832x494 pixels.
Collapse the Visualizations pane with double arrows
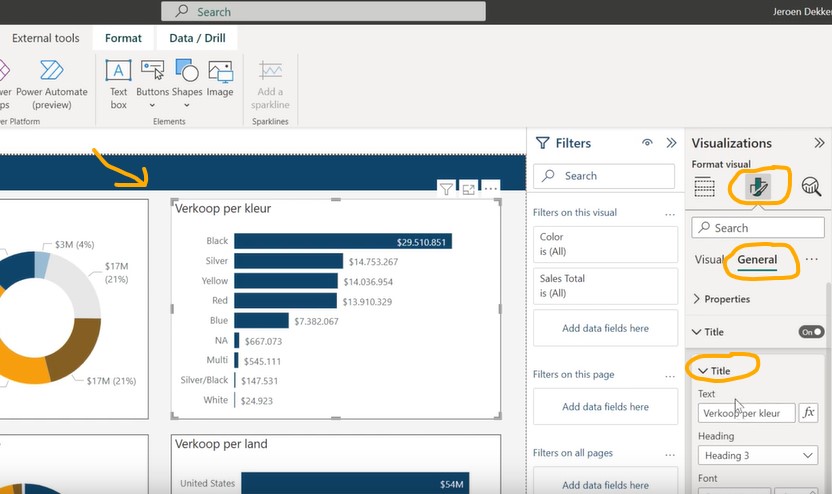click(817, 143)
